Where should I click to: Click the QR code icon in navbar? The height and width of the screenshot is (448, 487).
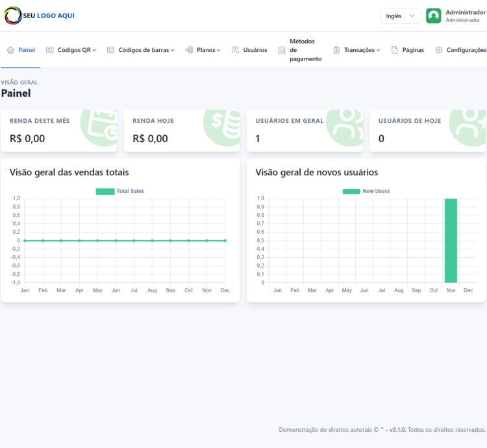click(x=50, y=50)
